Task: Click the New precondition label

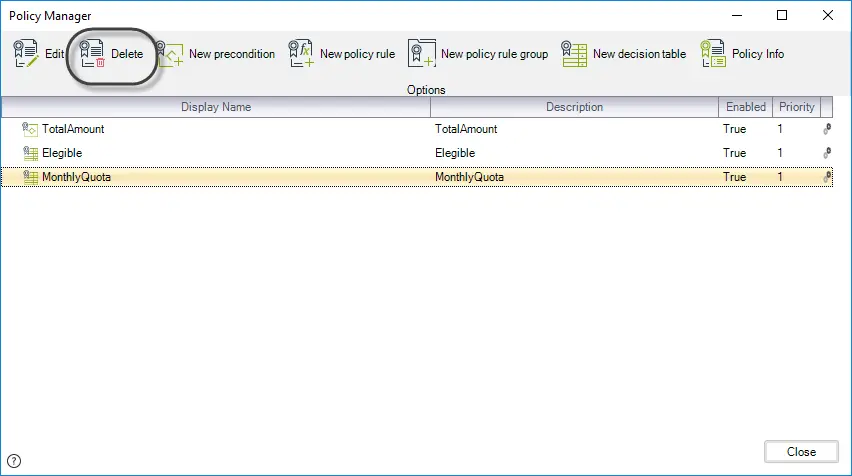Action: coord(232,54)
